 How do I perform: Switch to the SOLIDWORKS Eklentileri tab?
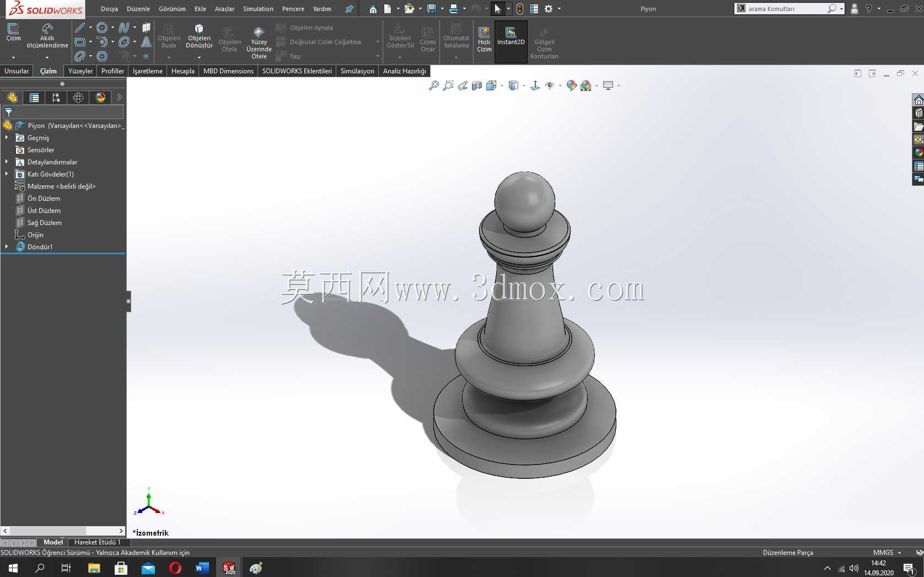click(x=297, y=71)
